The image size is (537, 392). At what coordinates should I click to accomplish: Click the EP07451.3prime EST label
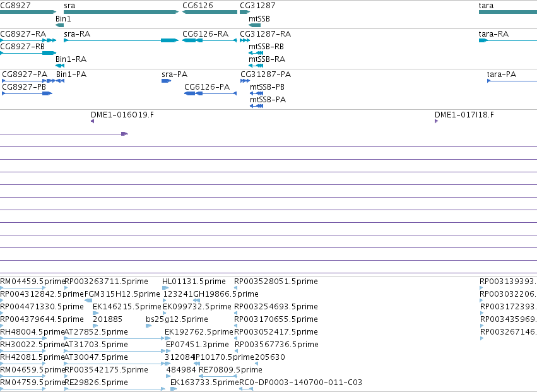(198, 345)
